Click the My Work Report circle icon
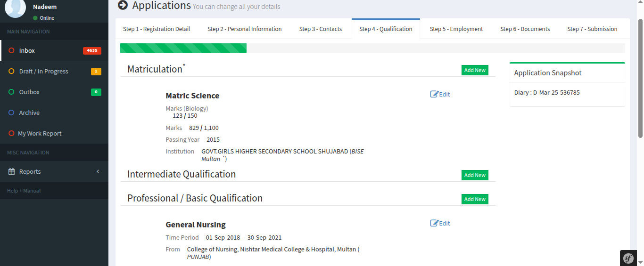 pos(11,133)
